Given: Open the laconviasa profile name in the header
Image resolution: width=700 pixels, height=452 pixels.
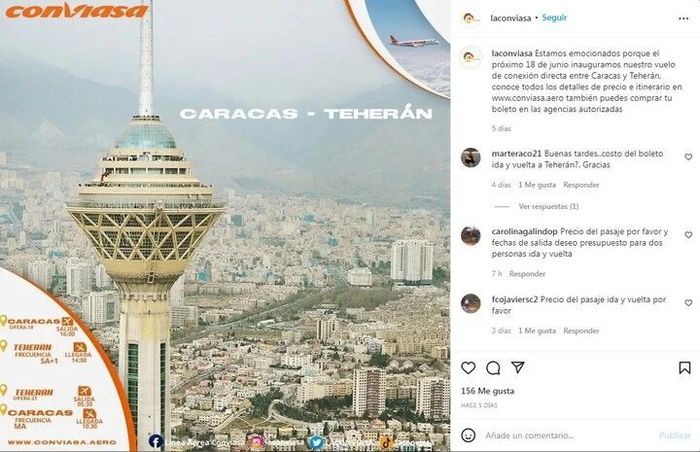Looking at the screenshot, I should click(x=510, y=18).
